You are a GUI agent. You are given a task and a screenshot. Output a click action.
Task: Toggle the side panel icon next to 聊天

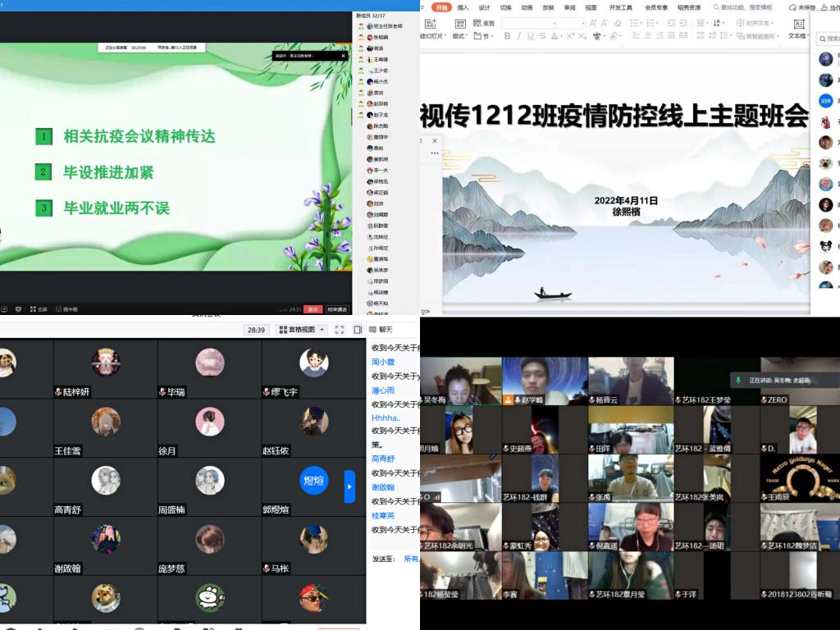(358, 330)
